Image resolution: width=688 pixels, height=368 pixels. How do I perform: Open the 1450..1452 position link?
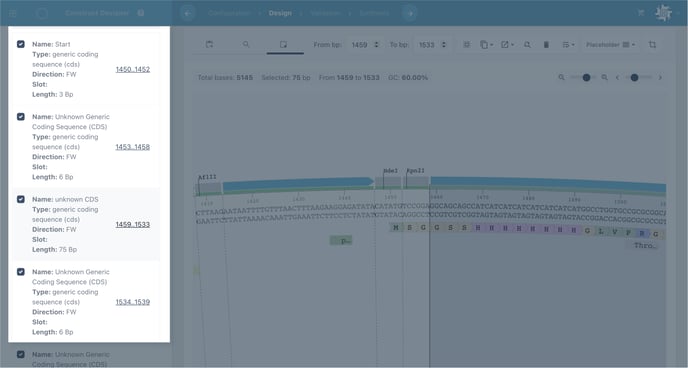[x=133, y=69]
